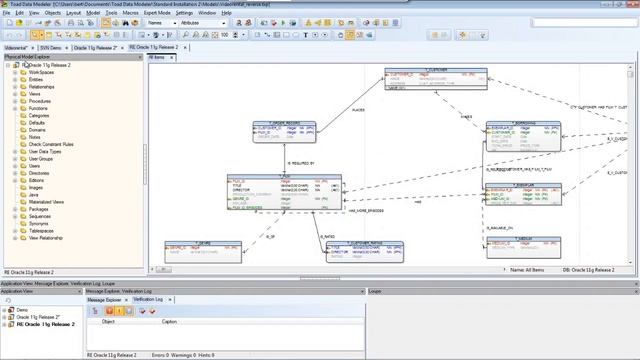The height and width of the screenshot is (360, 640).
Task: Click the diagram horizontal scrollbar thumb
Action: point(163,269)
